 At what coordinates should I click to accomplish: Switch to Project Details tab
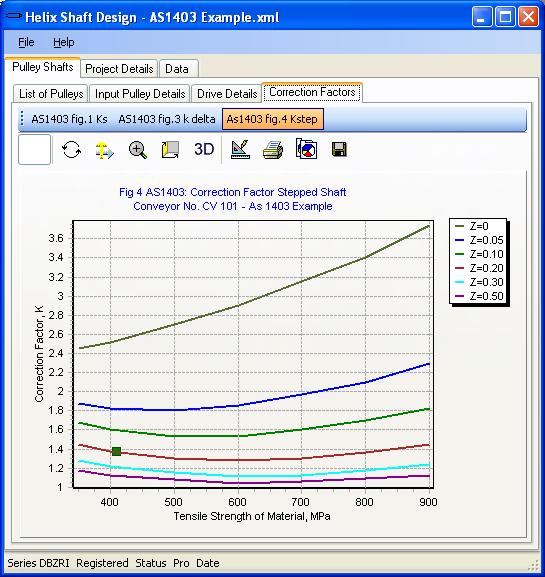tap(119, 69)
